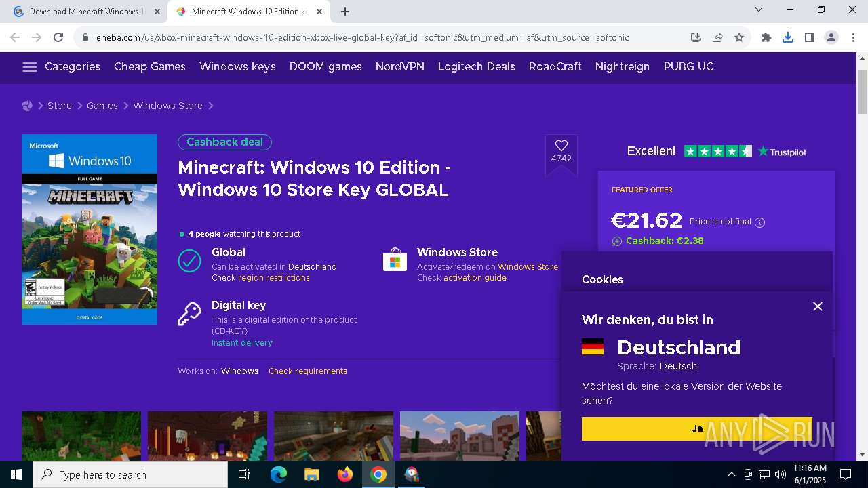Open Cheap Games menu item
Screen dimensions: 868x488
[150, 66]
